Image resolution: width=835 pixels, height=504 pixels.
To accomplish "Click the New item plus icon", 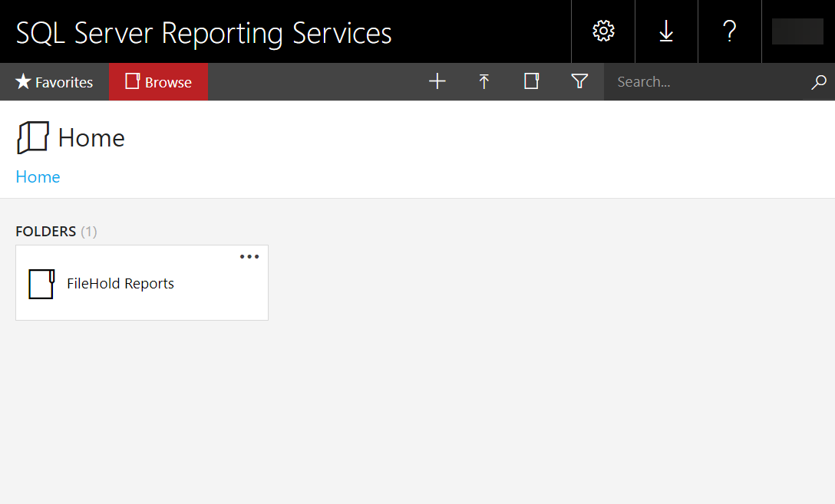I will 437,81.
